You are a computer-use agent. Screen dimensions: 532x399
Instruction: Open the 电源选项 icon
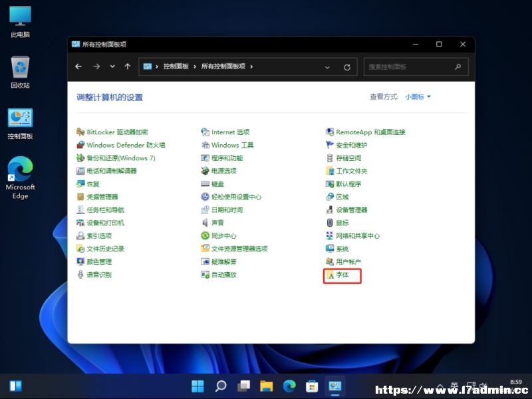point(205,171)
